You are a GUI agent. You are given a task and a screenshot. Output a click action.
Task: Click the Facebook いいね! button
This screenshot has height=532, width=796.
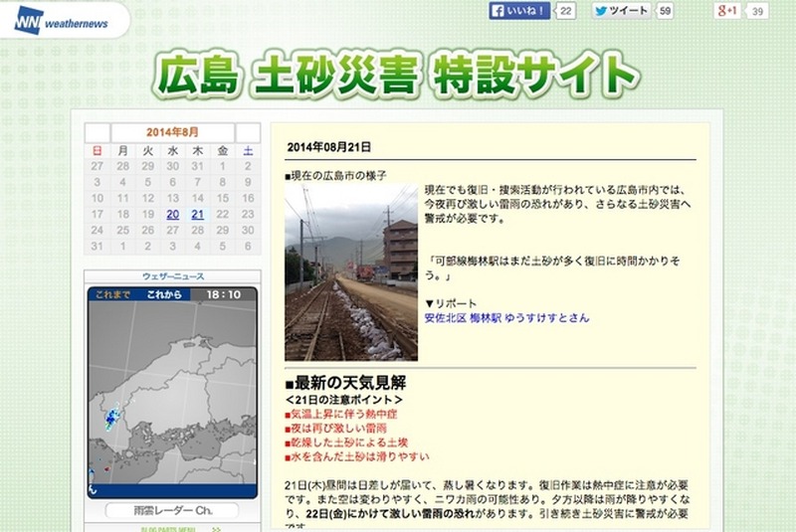coord(519,11)
